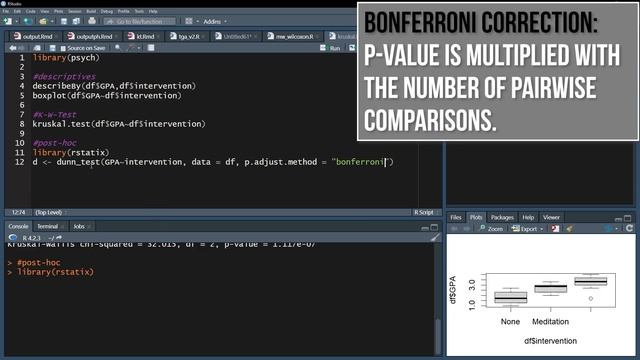Clear all plots with broom icon
Viewport: 640px width, 360px height.
(569, 229)
